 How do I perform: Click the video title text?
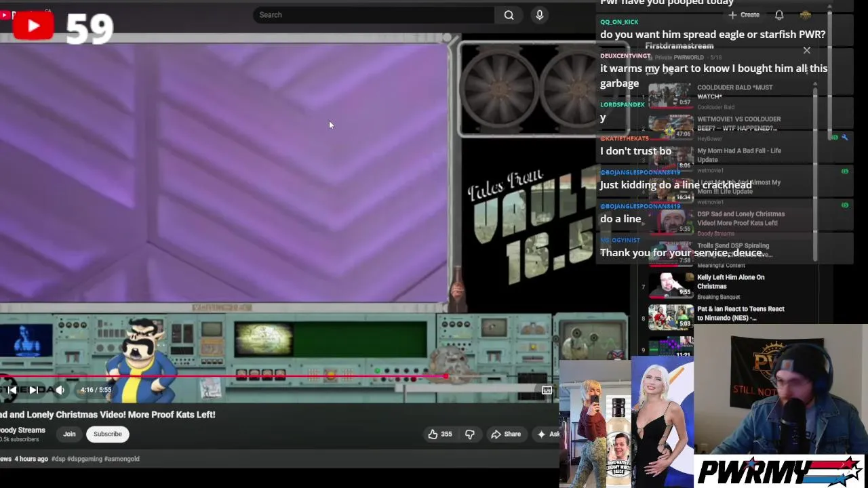coord(107,414)
